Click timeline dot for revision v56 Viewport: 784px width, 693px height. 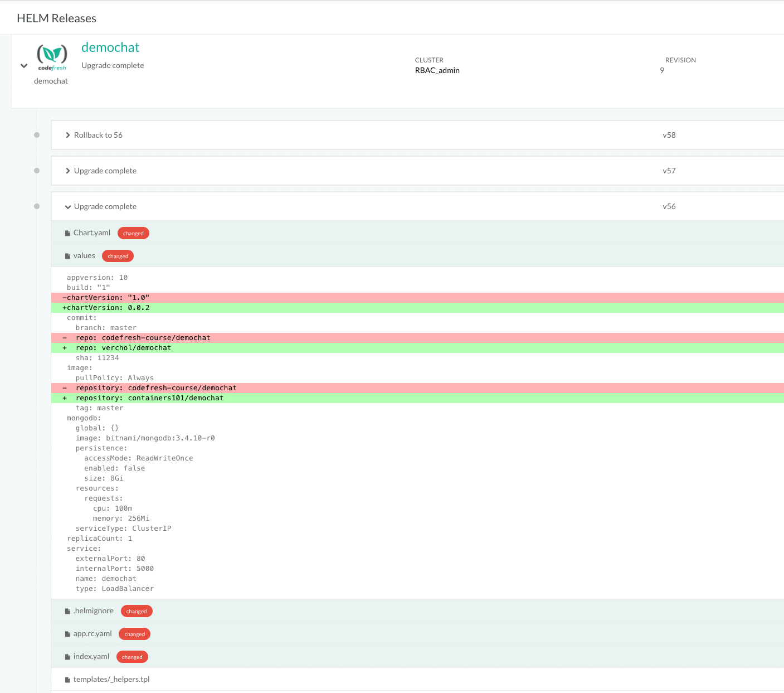click(x=37, y=206)
